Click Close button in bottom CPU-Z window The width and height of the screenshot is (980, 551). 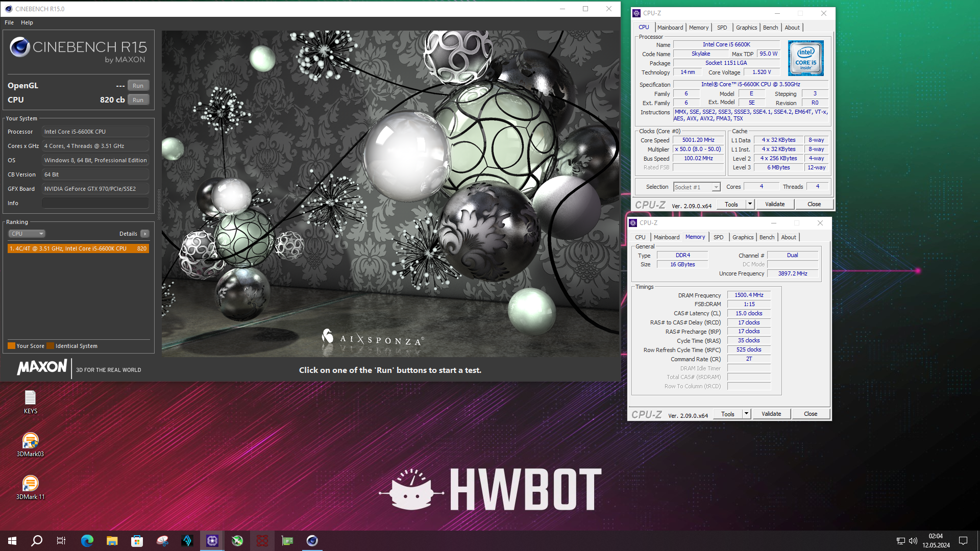click(811, 414)
